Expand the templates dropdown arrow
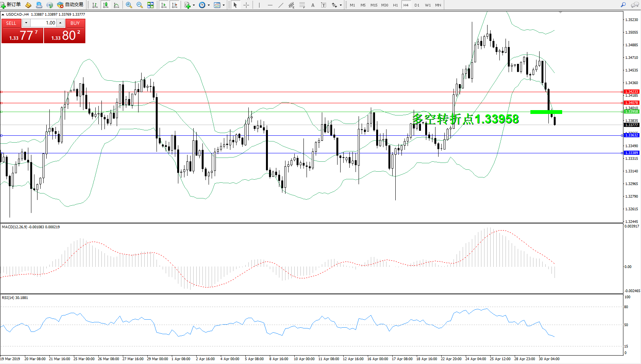This screenshot has height=364, width=641. [223, 5]
